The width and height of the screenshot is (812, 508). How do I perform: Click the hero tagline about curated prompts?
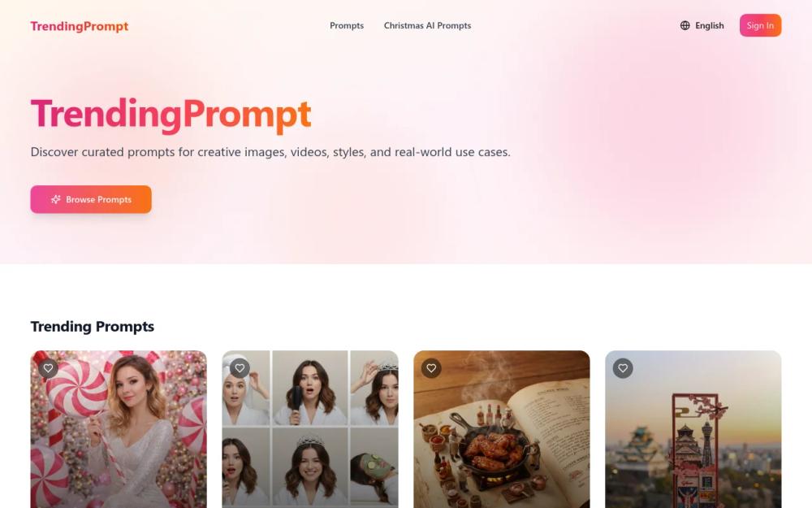pyautogui.click(x=270, y=152)
